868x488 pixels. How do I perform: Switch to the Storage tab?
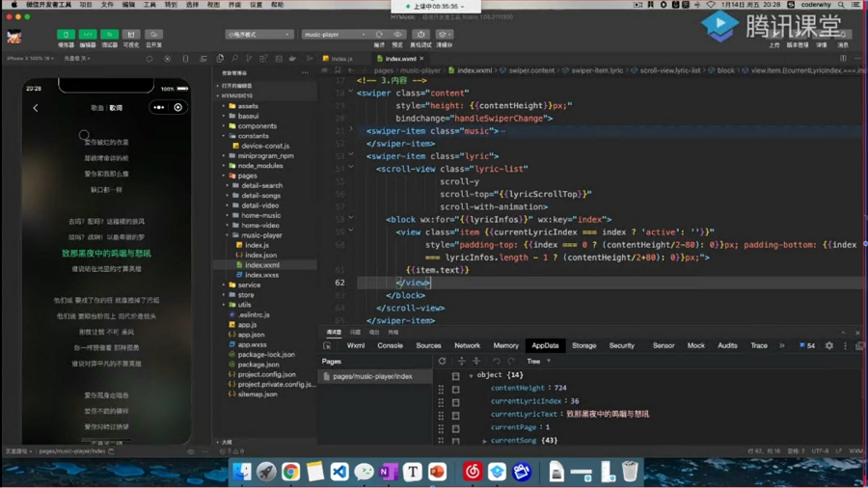click(583, 345)
